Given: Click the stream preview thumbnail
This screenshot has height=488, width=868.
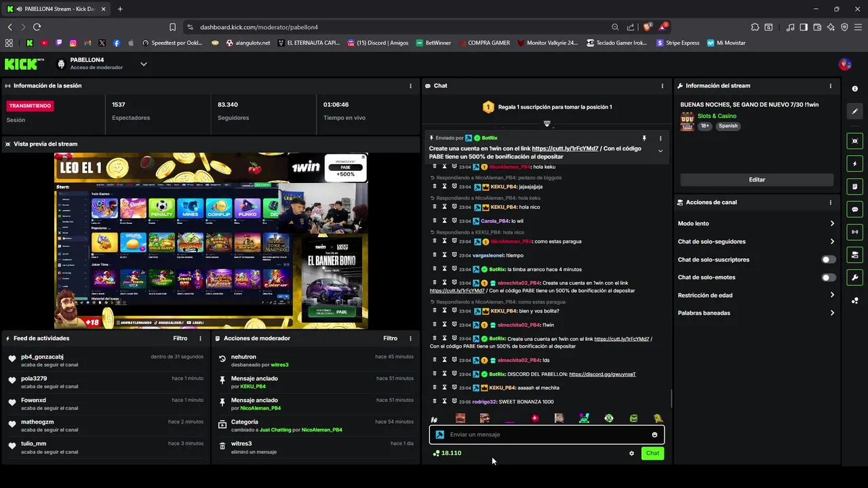Looking at the screenshot, I should pyautogui.click(x=211, y=241).
